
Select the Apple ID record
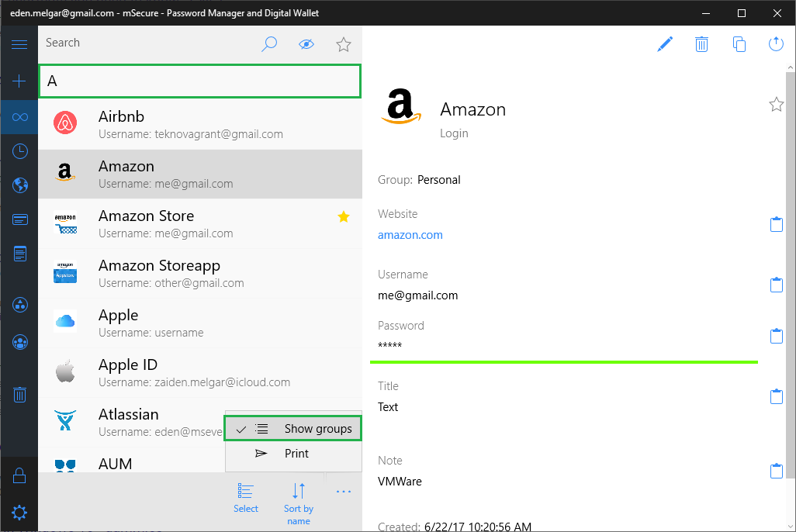pos(200,373)
